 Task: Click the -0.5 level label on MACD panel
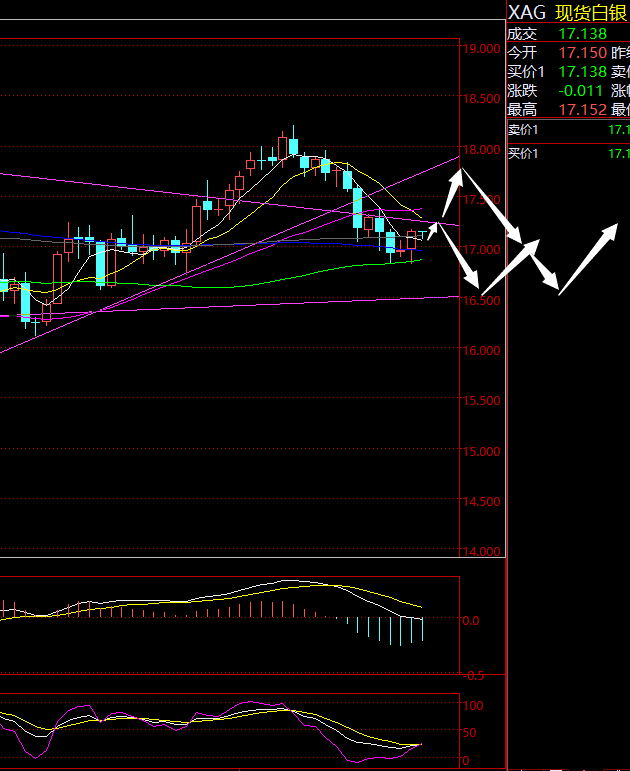coord(474,676)
